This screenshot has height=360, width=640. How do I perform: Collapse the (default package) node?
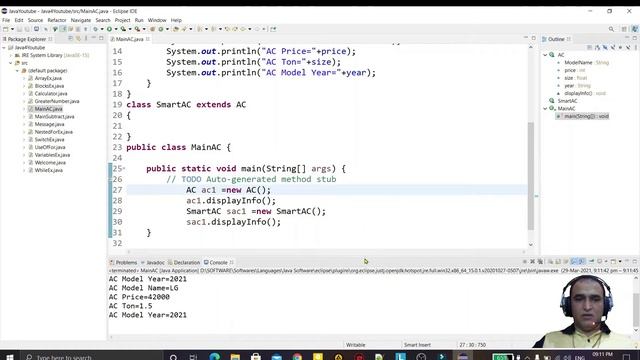point(18,71)
